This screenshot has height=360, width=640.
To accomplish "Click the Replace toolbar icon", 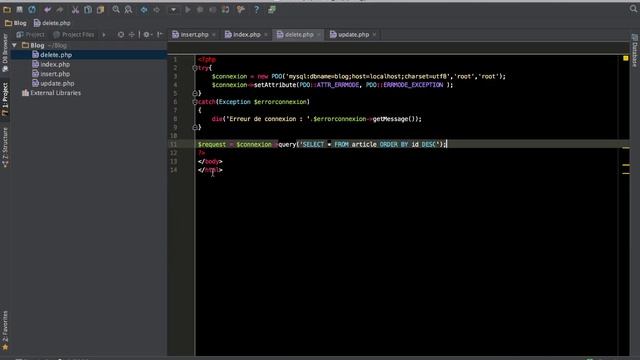I will pos(128,9).
